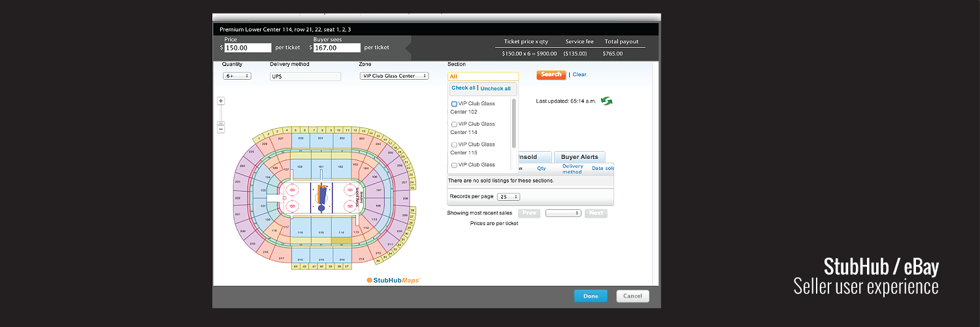The image size is (980, 327).
Task: Check VIP Club Glass Center 114
Action: [x=454, y=124]
